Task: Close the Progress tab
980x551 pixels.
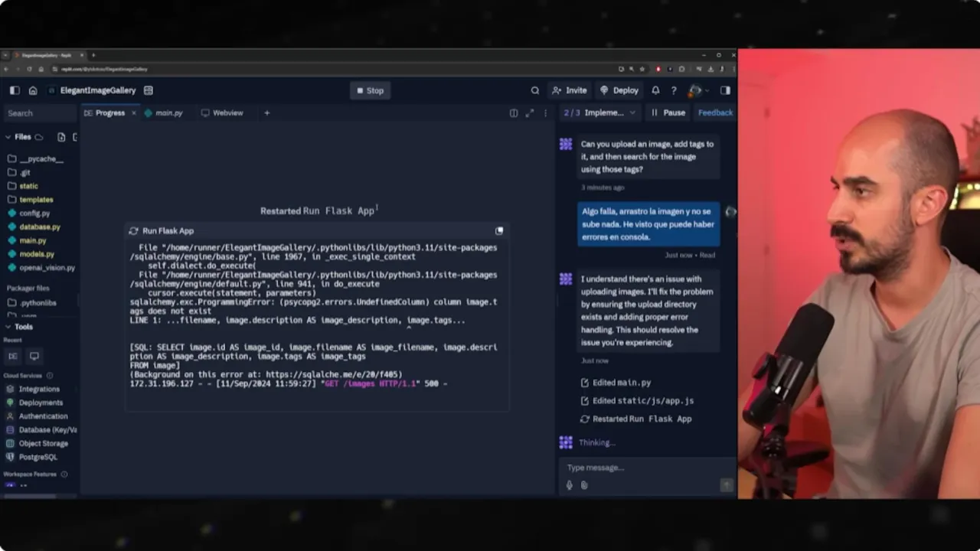Action: coord(133,113)
